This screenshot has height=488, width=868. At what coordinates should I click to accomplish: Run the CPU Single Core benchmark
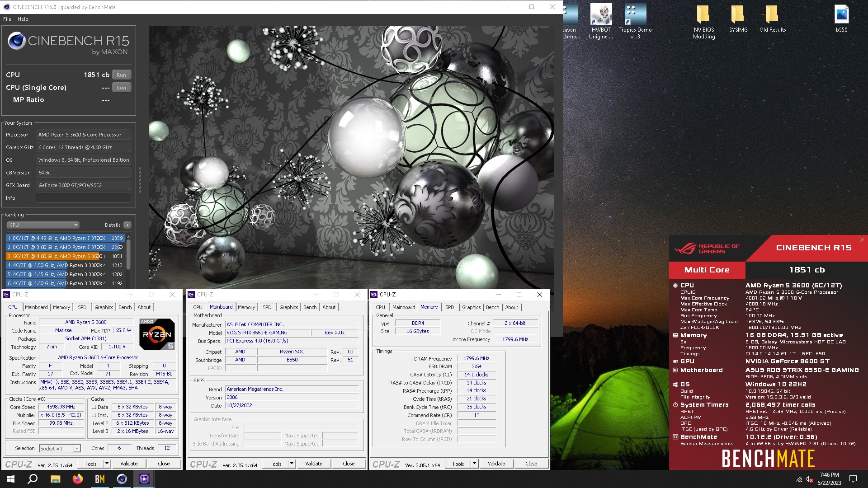[x=121, y=88]
